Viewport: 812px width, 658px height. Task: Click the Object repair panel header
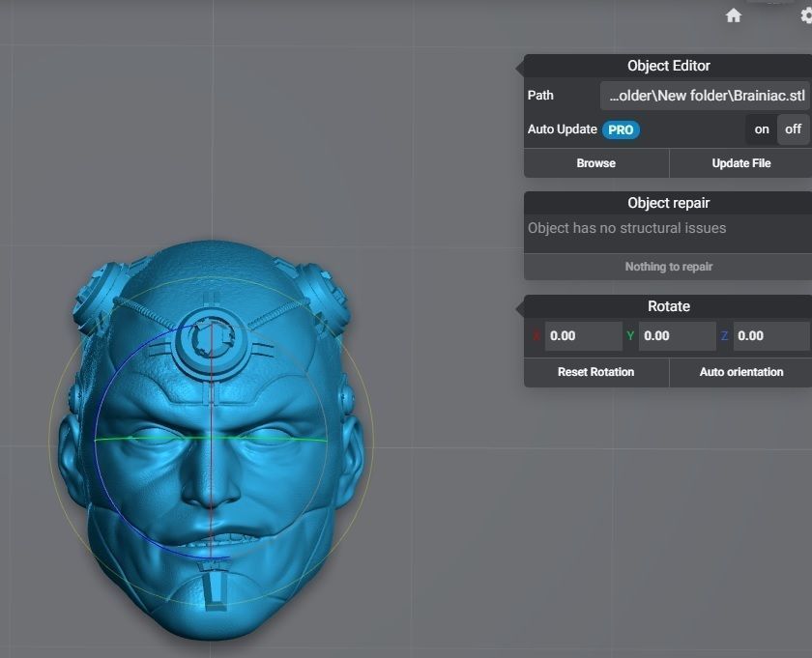pos(668,203)
